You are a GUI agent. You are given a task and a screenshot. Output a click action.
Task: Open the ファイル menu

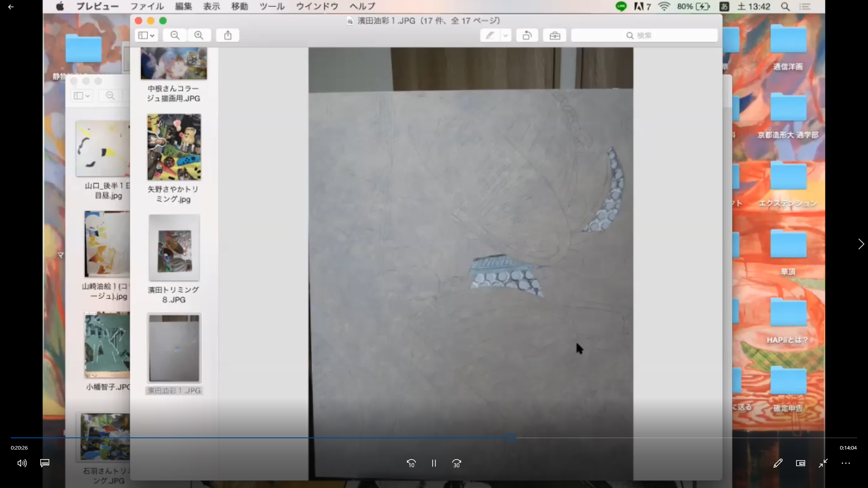click(147, 6)
